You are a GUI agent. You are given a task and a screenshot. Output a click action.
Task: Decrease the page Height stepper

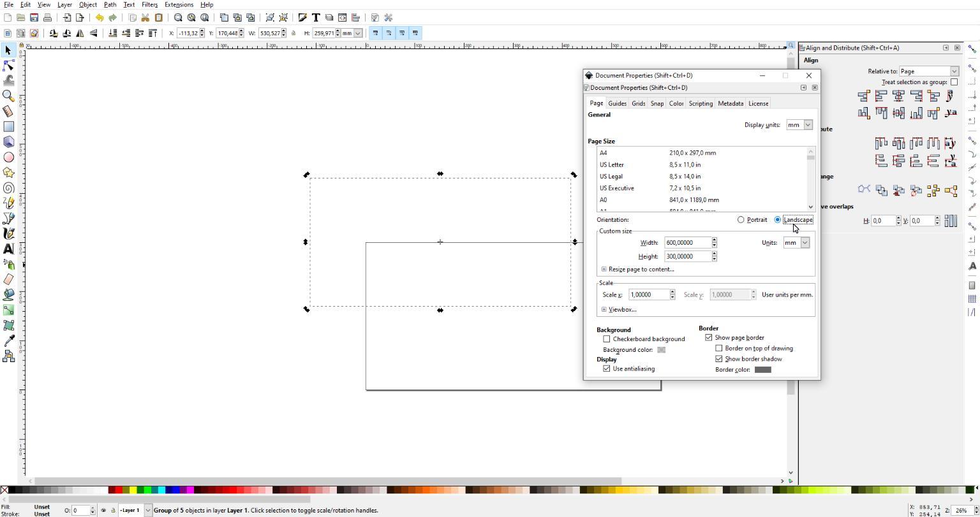point(714,259)
